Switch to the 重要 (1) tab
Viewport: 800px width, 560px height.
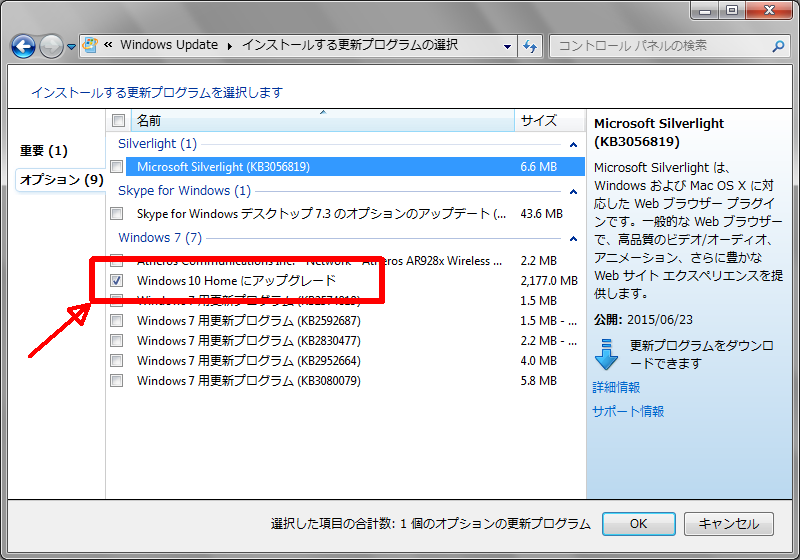44,150
